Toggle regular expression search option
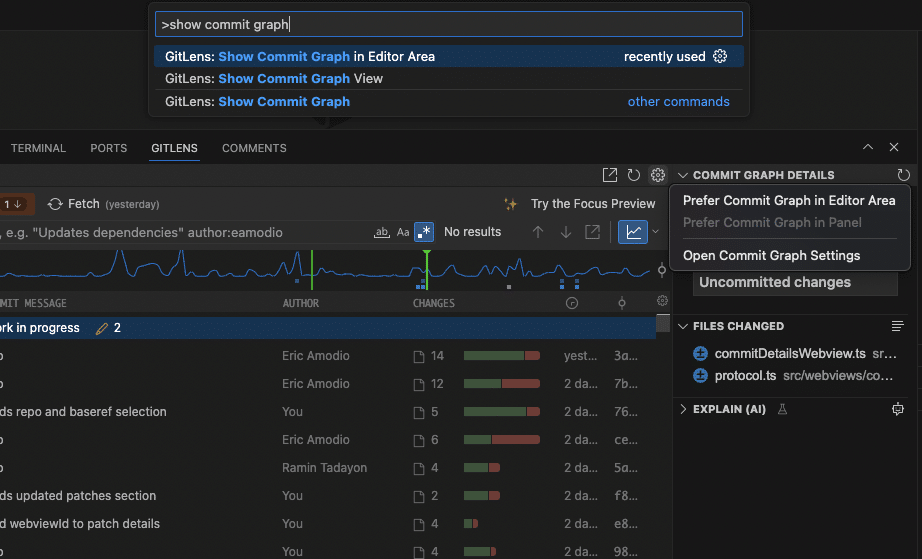This screenshot has width=922, height=559. pyautogui.click(x=424, y=232)
